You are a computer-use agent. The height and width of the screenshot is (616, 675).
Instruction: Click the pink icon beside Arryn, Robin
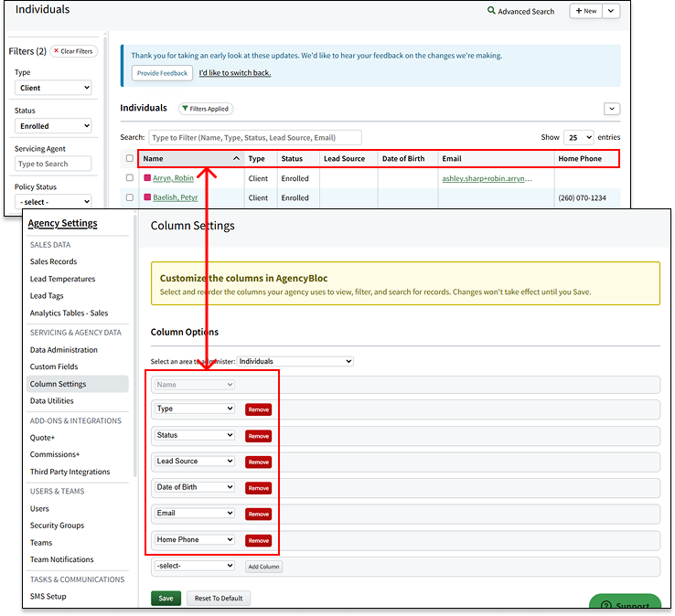[x=147, y=177]
